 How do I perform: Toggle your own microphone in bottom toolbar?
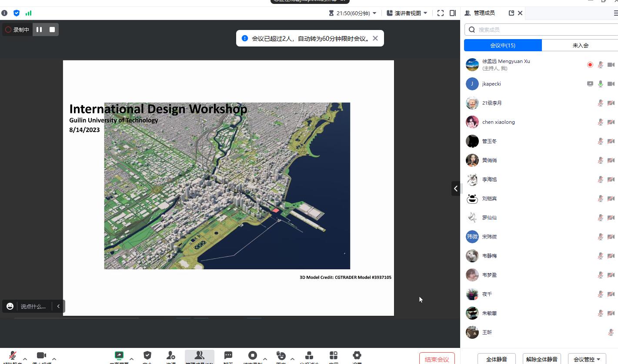point(13,356)
